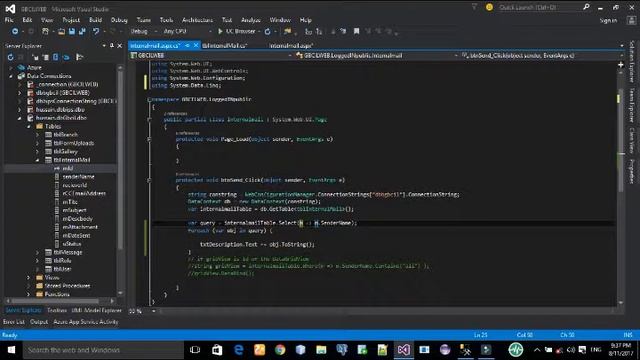
Task: Click the Quick Launch search field
Action: click(540, 7)
